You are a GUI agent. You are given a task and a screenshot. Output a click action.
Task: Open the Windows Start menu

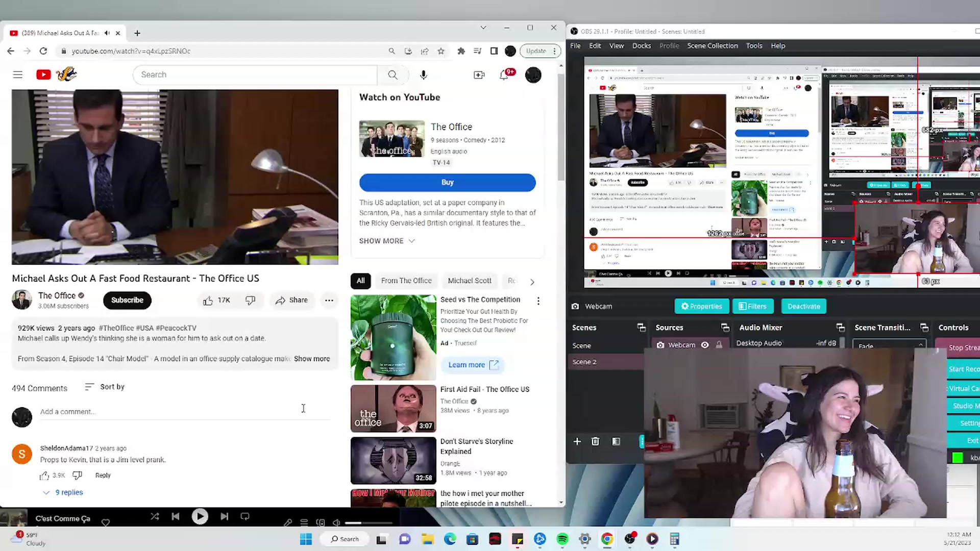[x=306, y=539]
